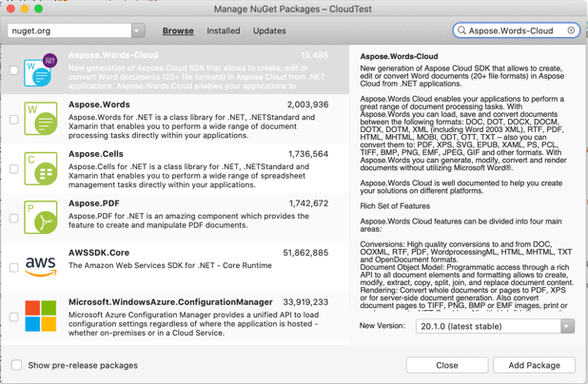Open the nuget.org source dropdown
The height and width of the screenshot is (384, 588).
pyautogui.click(x=138, y=30)
